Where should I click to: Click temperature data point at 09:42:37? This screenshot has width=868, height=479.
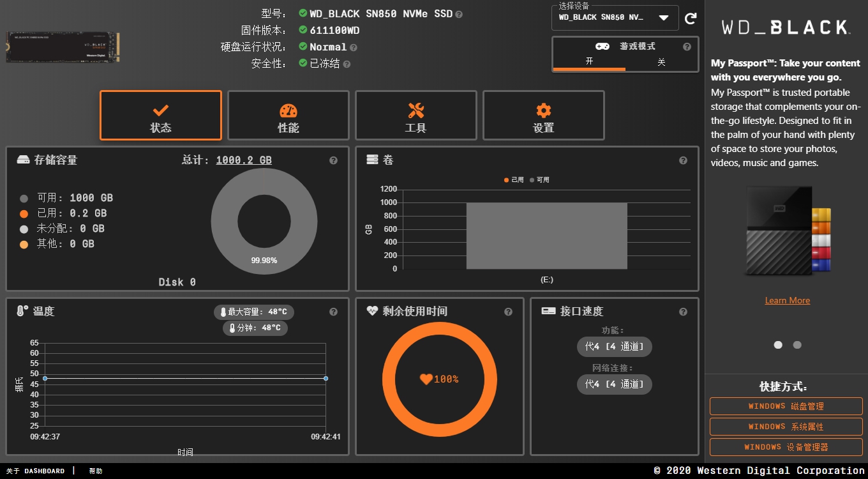coord(45,379)
